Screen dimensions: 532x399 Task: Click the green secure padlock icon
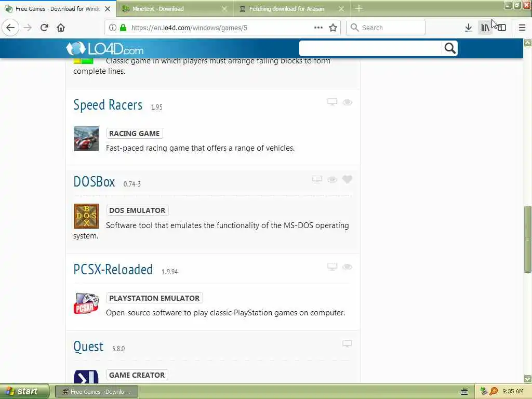tap(123, 28)
